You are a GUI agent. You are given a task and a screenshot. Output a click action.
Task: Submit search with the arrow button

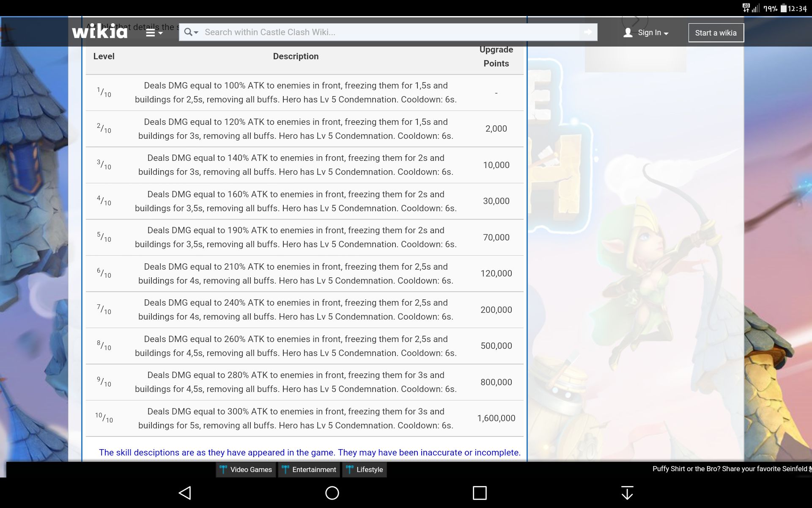tap(588, 32)
